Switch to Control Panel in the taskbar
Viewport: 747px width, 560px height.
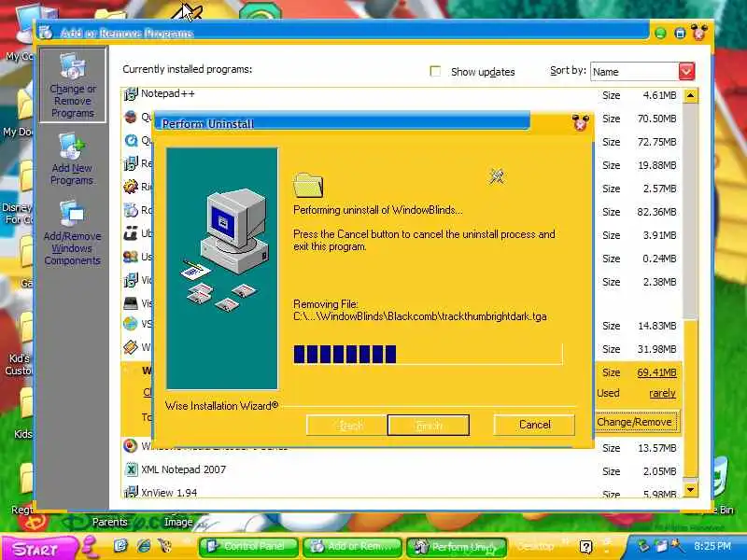click(248, 547)
